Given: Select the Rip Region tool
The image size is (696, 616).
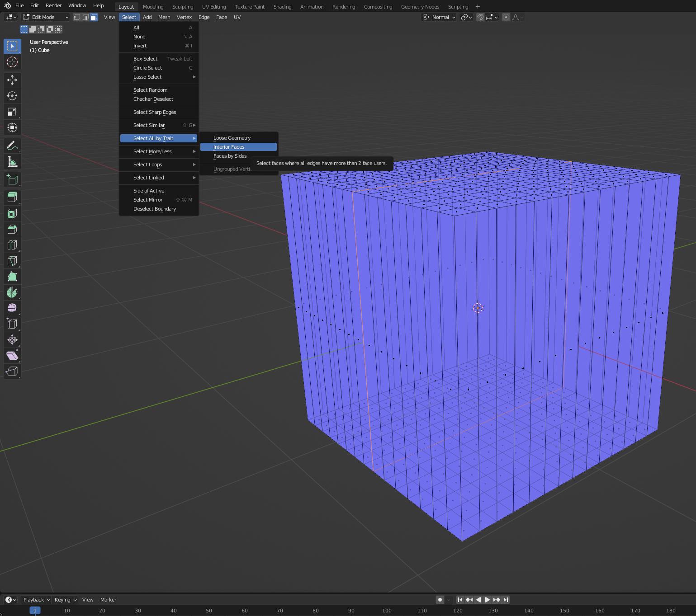Looking at the screenshot, I should click(12, 371).
